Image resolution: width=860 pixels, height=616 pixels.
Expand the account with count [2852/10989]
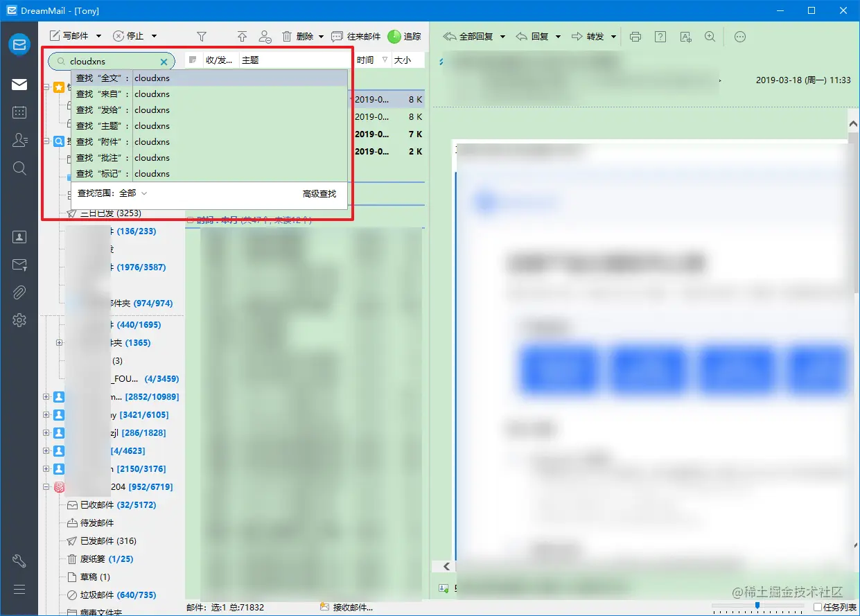point(46,397)
